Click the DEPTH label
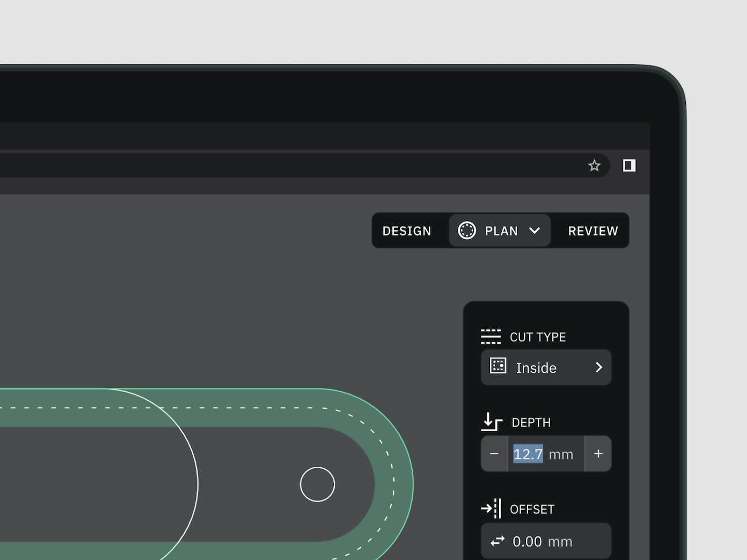747x560 pixels. click(531, 423)
